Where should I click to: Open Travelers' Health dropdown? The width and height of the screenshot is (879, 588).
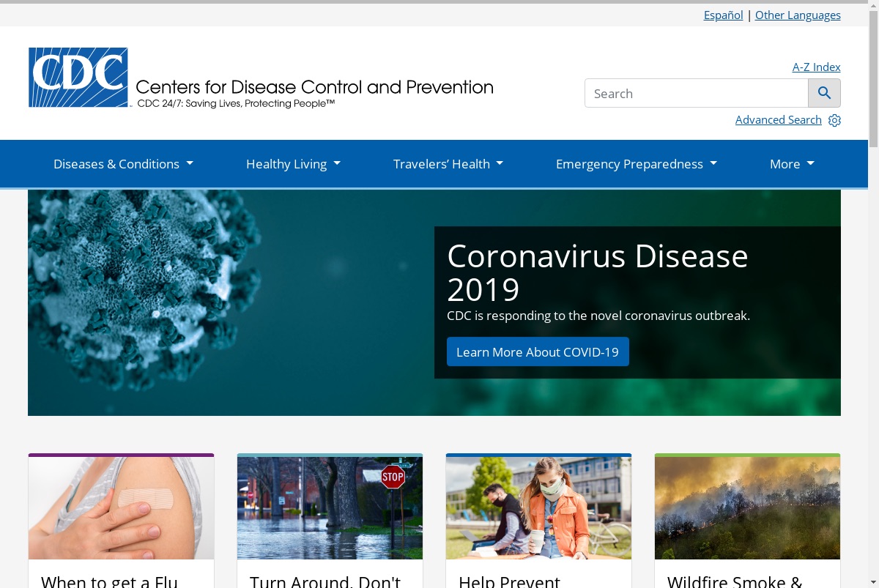448,164
